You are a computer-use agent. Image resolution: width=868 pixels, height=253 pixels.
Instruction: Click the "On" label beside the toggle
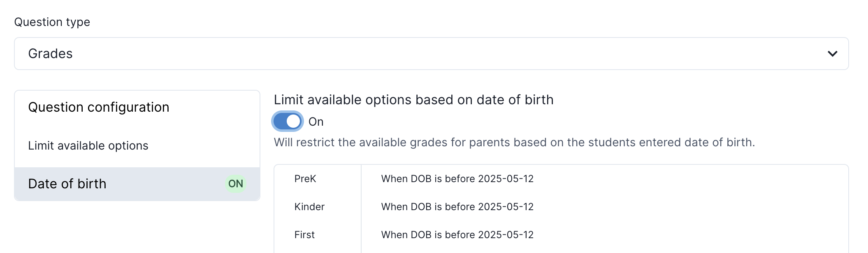coord(316,122)
